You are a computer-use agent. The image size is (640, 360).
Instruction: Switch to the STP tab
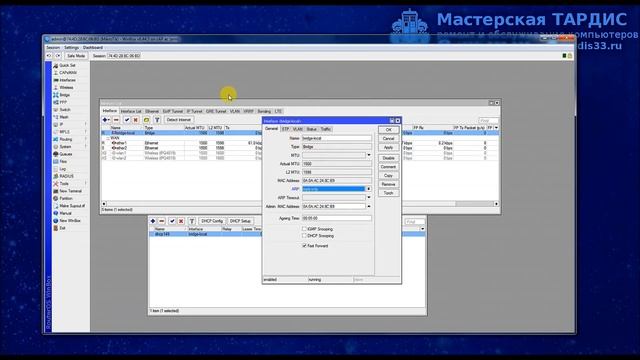click(x=285, y=129)
